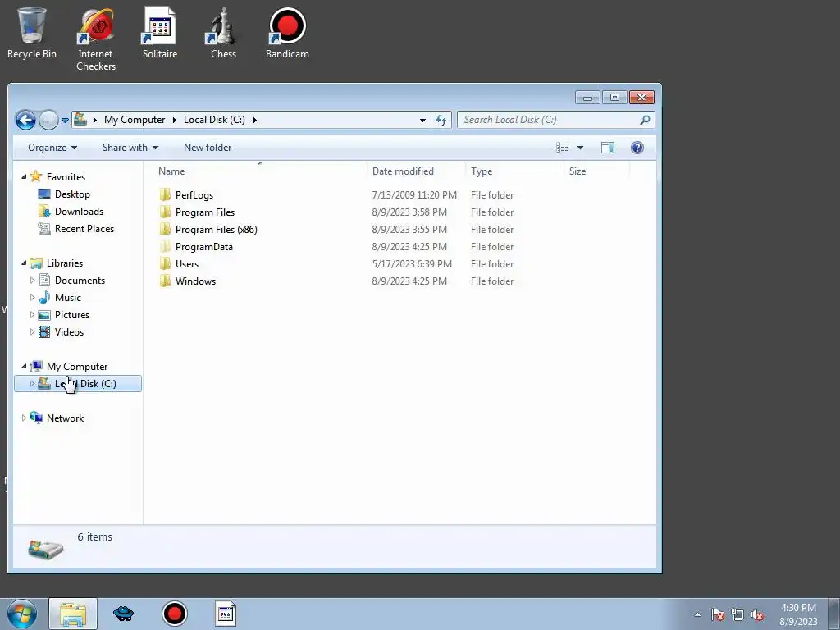Focus the Search Local Disk (C:) field
The width and height of the screenshot is (840, 630).
(x=549, y=120)
